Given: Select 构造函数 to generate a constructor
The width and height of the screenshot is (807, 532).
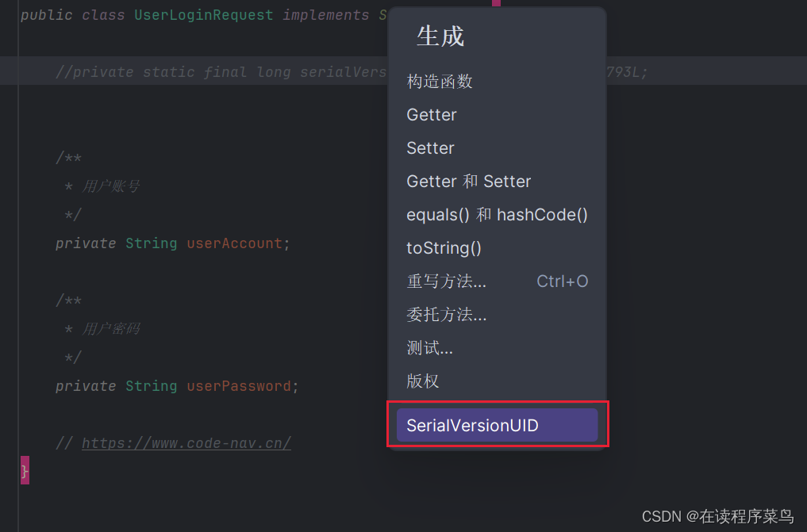Looking at the screenshot, I should pos(441,81).
